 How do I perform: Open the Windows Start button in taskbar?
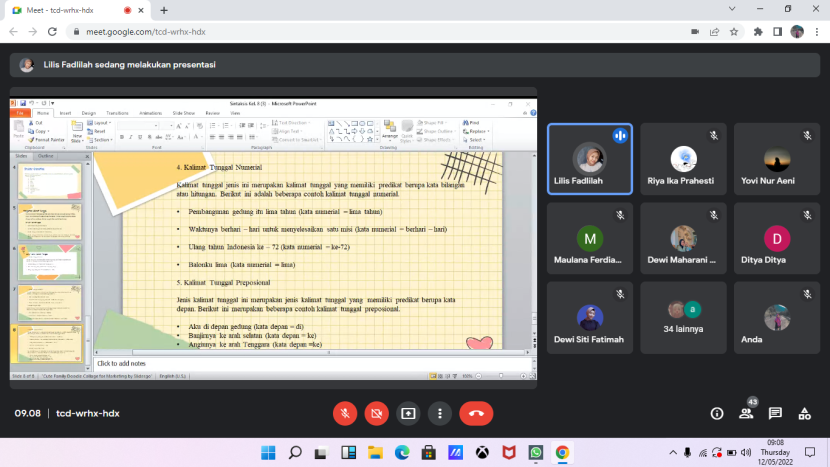point(268,452)
